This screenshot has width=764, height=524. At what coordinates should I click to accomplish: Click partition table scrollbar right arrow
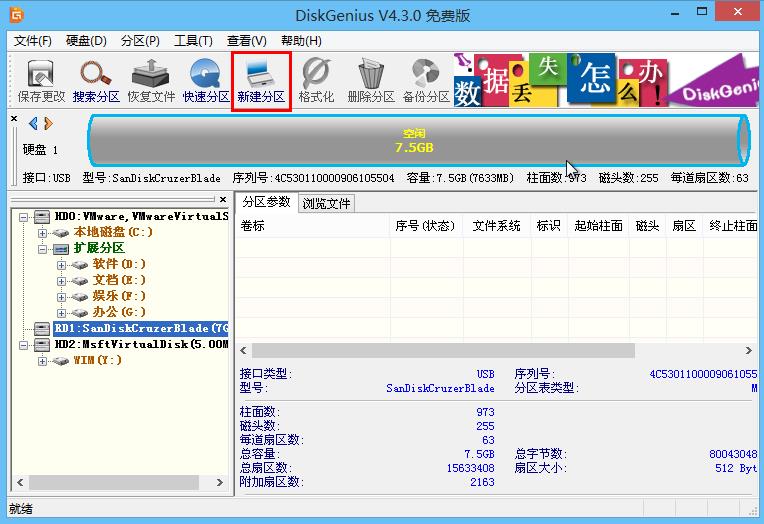(748, 350)
